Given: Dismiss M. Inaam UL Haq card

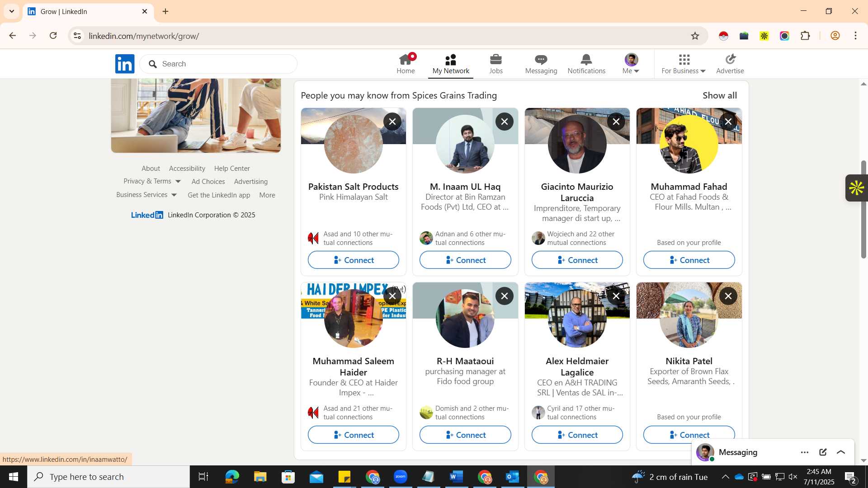Looking at the screenshot, I should click(505, 122).
